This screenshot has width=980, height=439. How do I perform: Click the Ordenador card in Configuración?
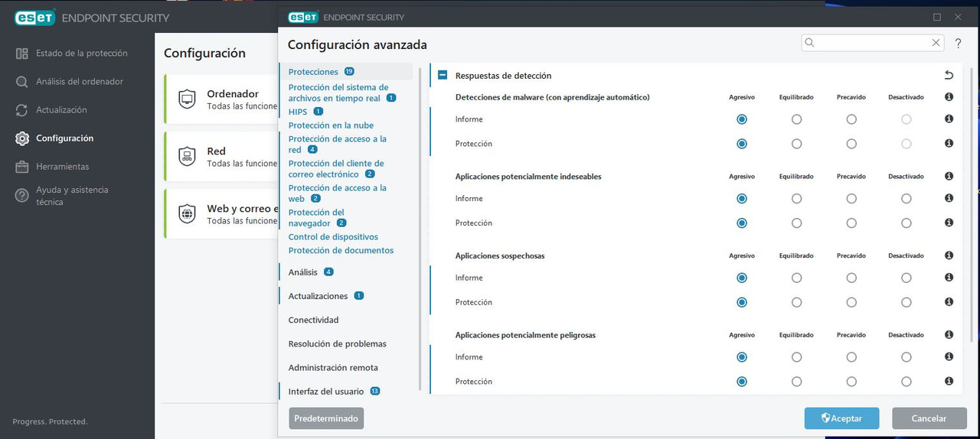(x=221, y=99)
